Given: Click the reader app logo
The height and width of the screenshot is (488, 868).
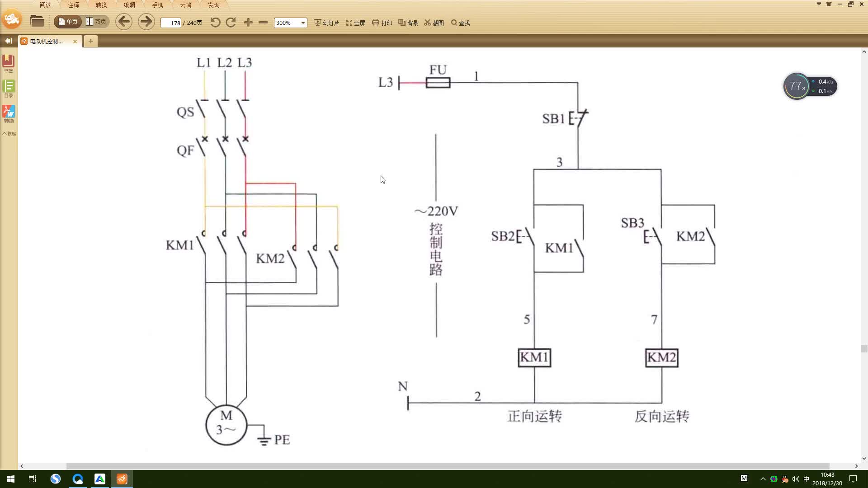Looking at the screenshot, I should coord(12,19).
